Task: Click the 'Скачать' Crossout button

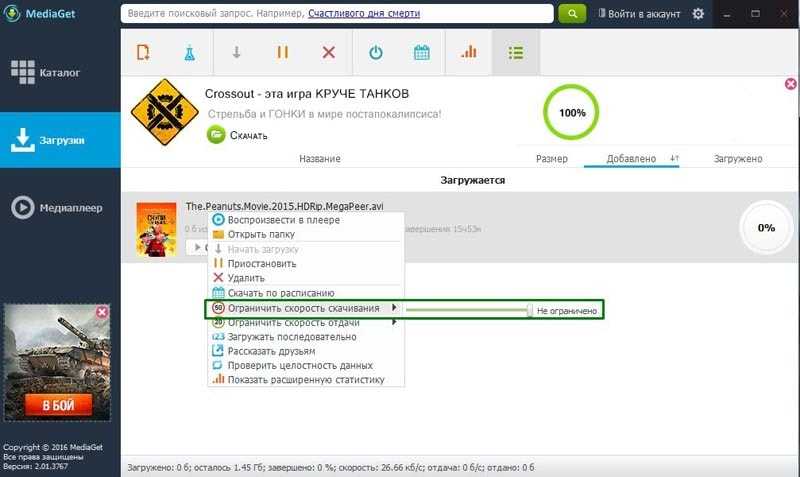Action: pyautogui.click(x=237, y=135)
